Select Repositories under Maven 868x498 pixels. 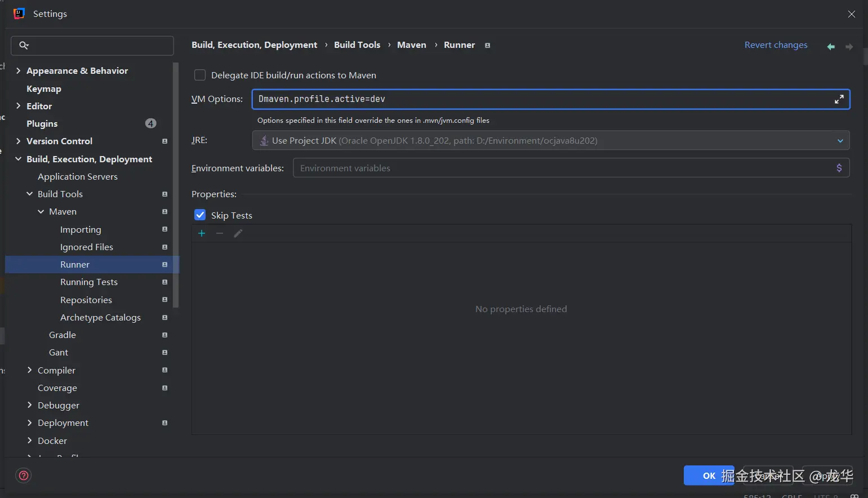point(86,300)
